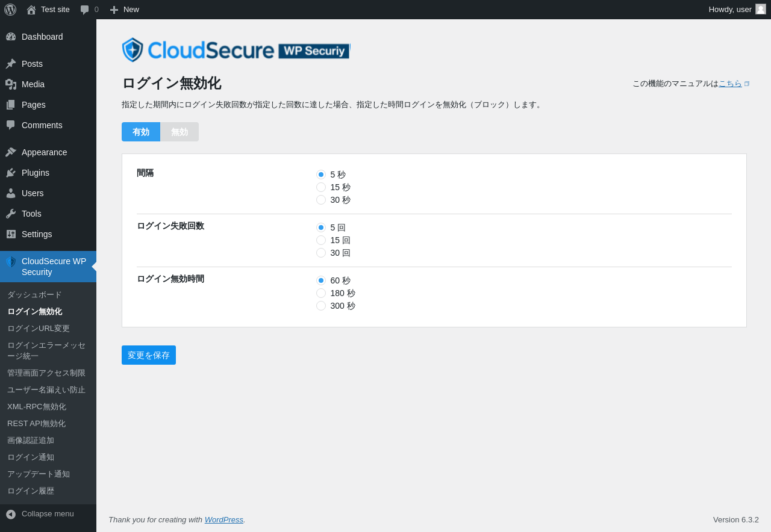Select 30 回 login failure count
This screenshot has width=771, height=532.
pyautogui.click(x=321, y=253)
